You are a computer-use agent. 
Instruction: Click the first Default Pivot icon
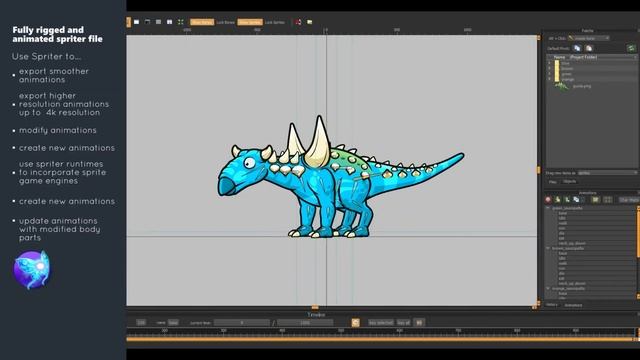click(x=577, y=48)
